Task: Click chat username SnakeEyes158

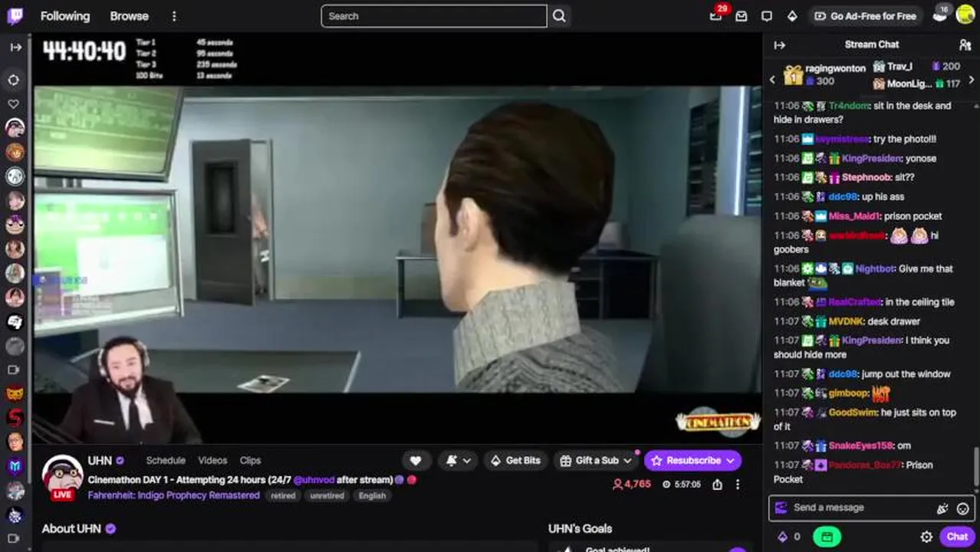Action: [861, 445]
